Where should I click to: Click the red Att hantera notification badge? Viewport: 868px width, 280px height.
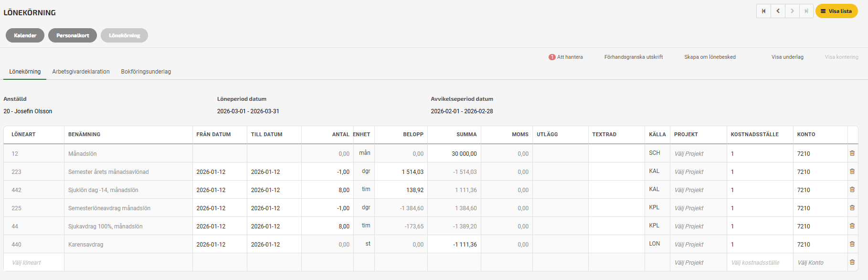tap(552, 57)
